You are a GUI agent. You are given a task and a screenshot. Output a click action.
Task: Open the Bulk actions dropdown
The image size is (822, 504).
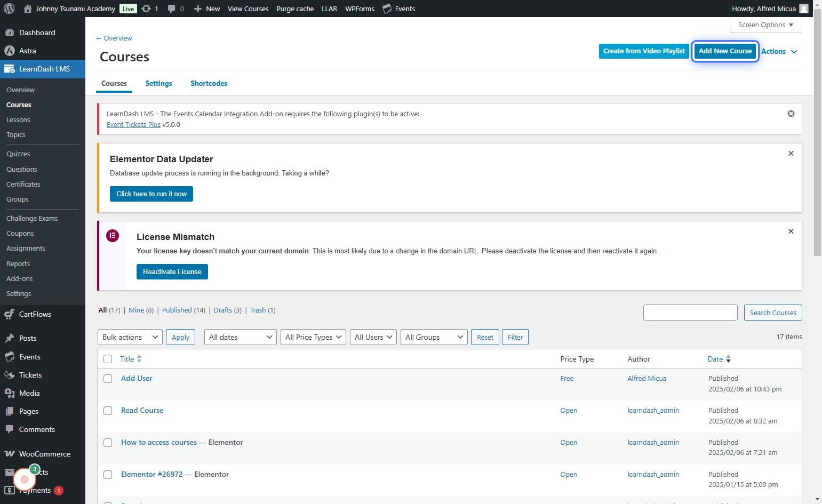click(130, 337)
